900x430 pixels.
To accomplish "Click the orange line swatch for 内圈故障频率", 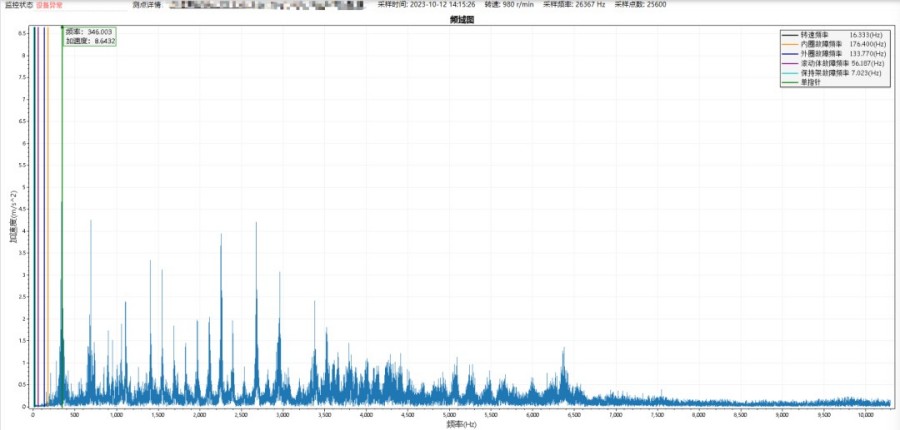I will tap(790, 44).
